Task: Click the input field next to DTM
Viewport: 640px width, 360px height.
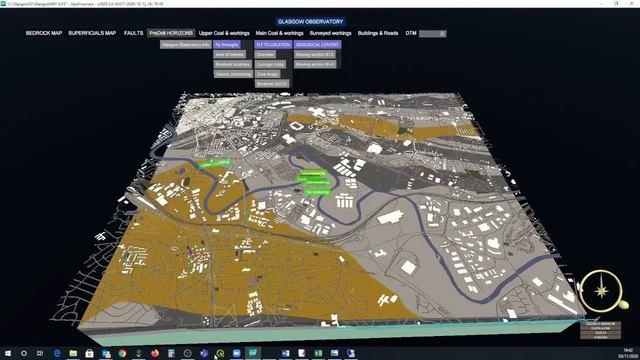Action: click(433, 33)
